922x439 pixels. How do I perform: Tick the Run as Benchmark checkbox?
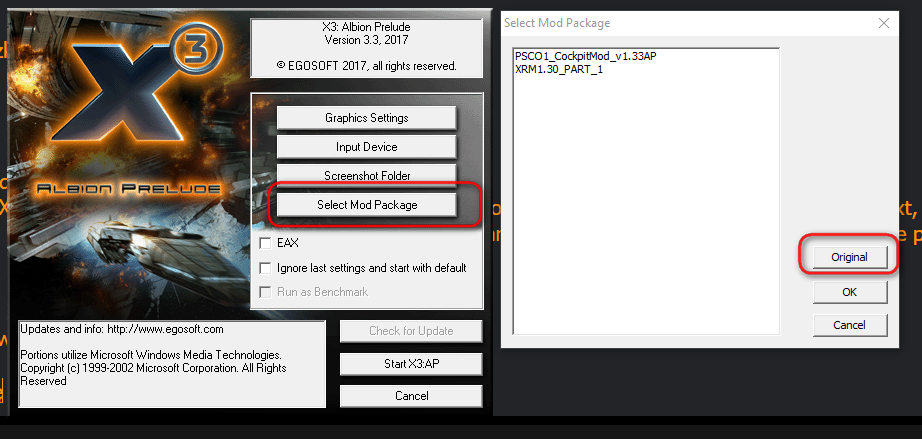click(265, 292)
